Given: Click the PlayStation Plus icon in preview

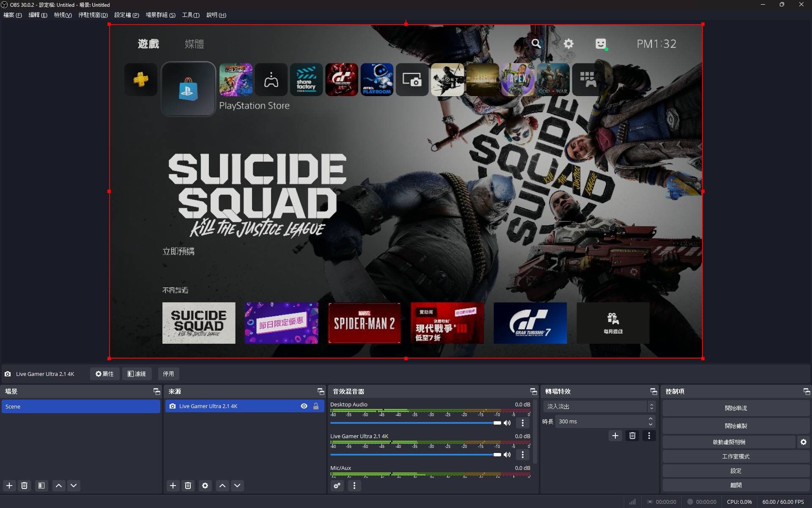Looking at the screenshot, I should coord(141,80).
